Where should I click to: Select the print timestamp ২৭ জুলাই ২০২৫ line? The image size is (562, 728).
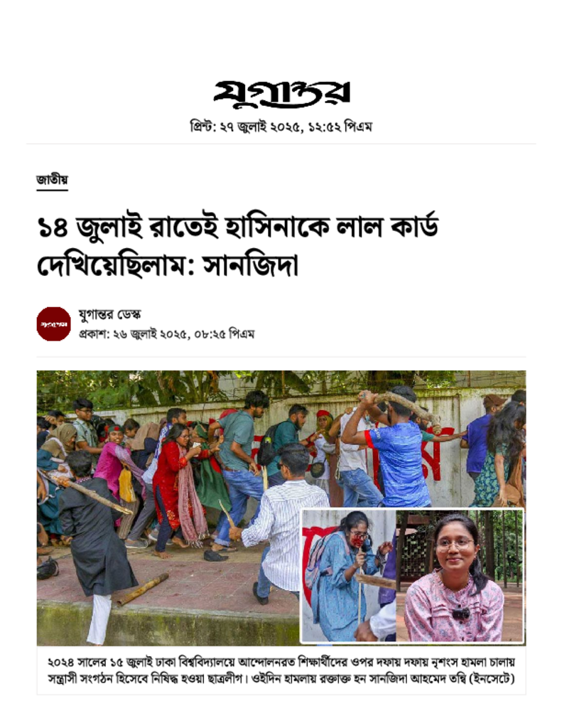pyautogui.click(x=281, y=126)
